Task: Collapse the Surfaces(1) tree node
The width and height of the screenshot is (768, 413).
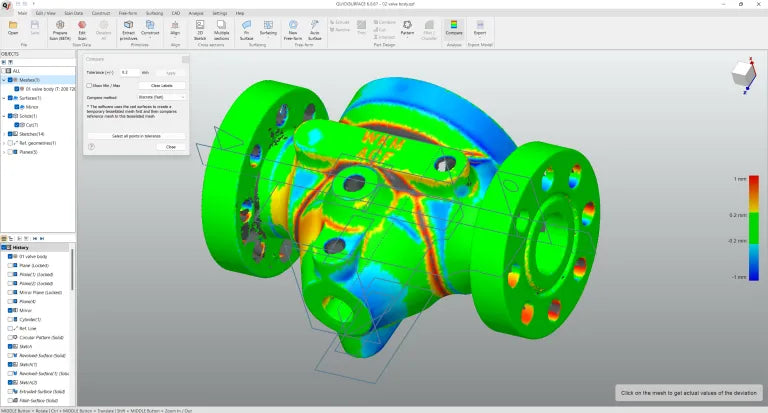Action: click(x=4, y=98)
